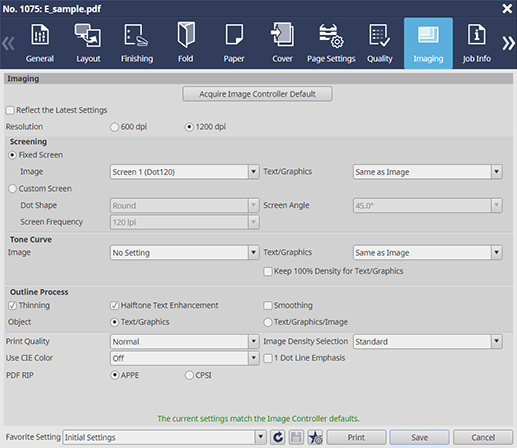Switch to the Quality tab

[380, 43]
